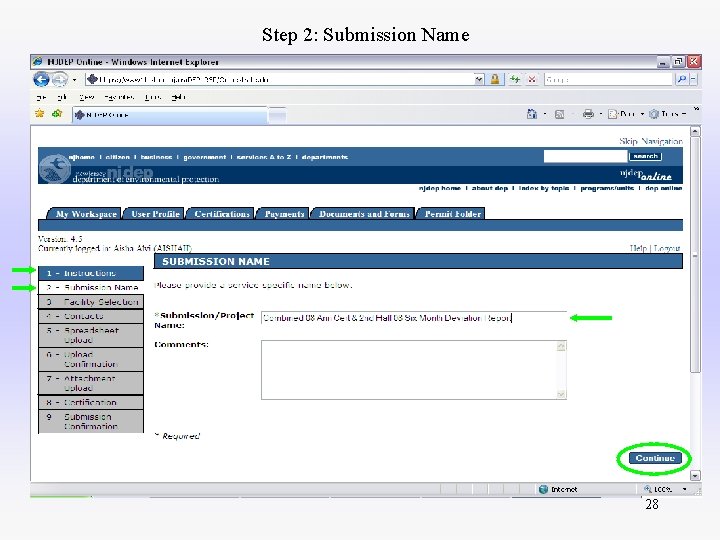Click the Logout link
This screenshot has height=540, width=720.
pyautogui.click(x=667, y=248)
